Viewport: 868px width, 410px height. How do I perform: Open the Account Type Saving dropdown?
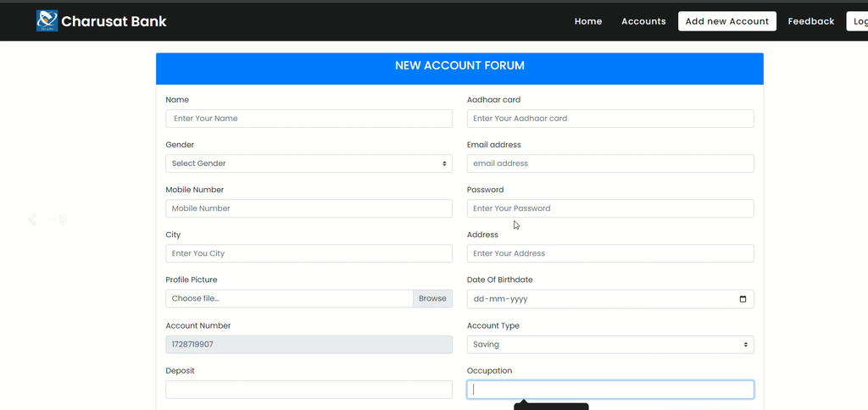[x=610, y=344]
